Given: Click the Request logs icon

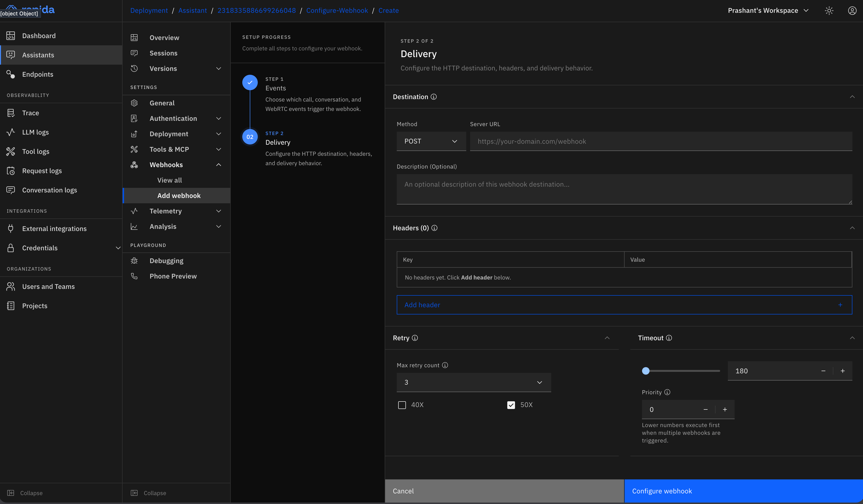Looking at the screenshot, I should [x=11, y=170].
